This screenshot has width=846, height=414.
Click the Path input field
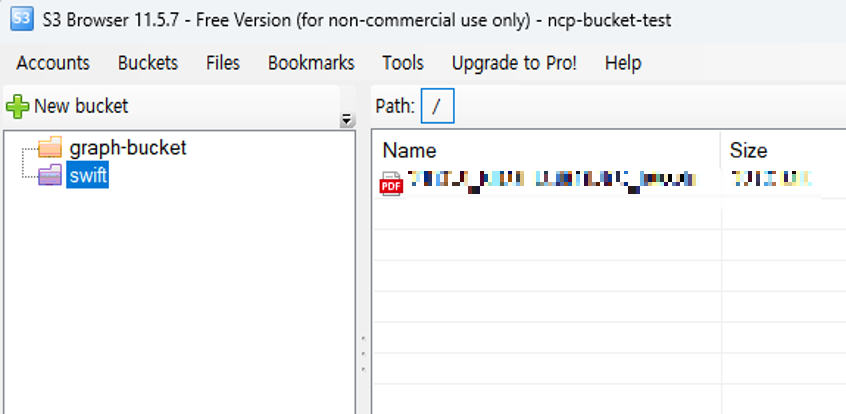[x=437, y=106]
